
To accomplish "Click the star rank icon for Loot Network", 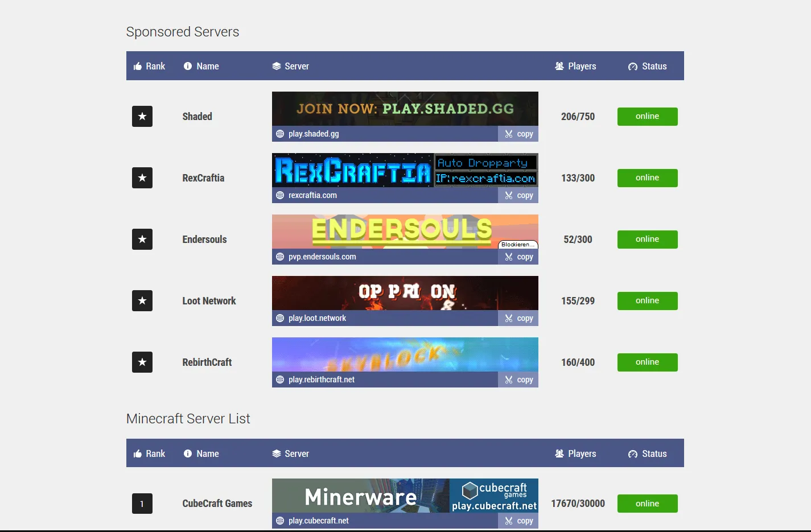I will coord(142,301).
